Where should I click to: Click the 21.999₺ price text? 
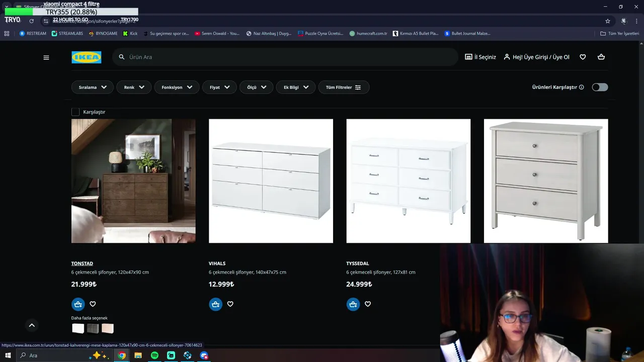[84, 285]
